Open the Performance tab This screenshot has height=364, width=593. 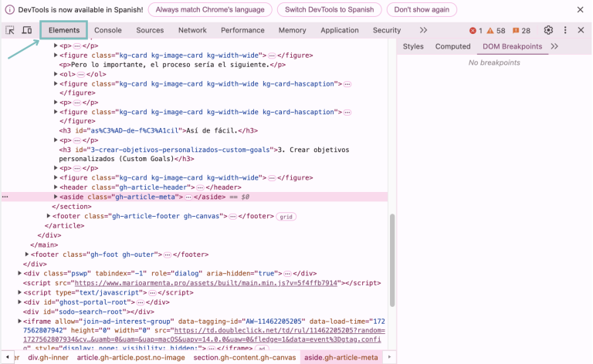[x=242, y=30]
